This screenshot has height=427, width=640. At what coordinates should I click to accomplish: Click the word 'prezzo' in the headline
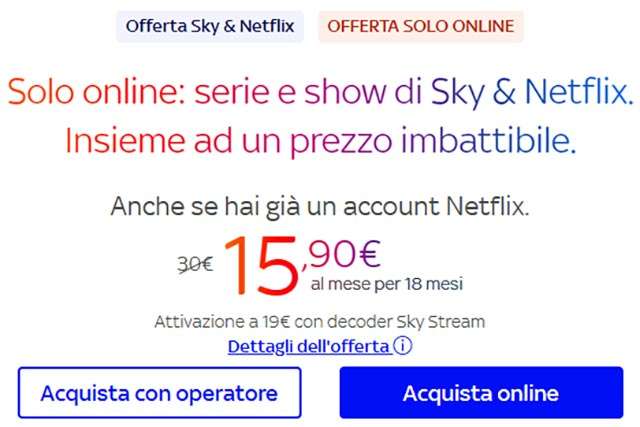coord(341,142)
